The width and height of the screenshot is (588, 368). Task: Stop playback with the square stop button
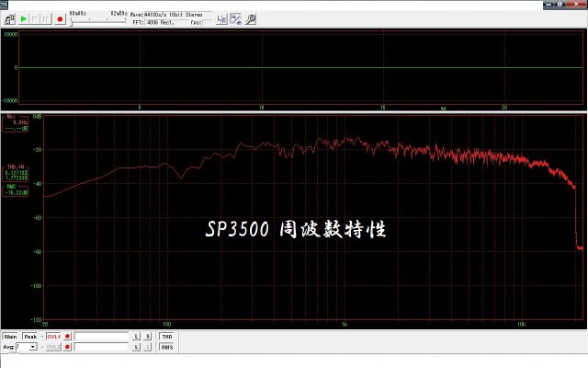(x=35, y=19)
